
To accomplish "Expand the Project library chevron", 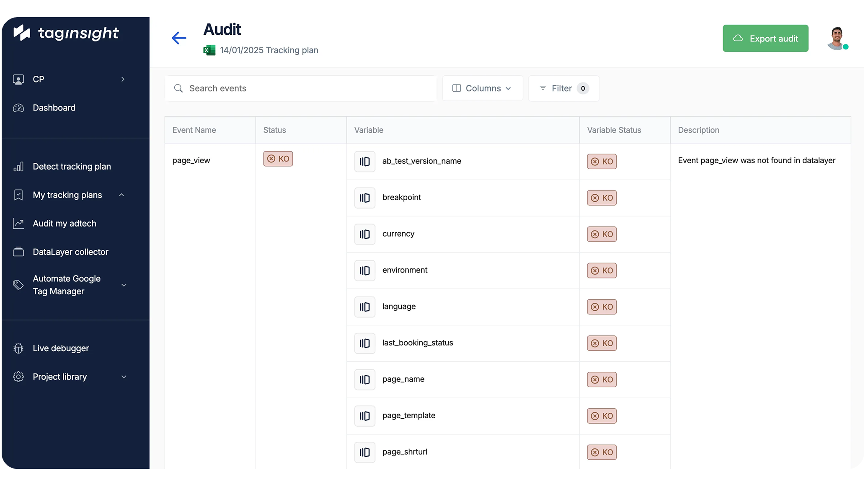I will coord(124,377).
